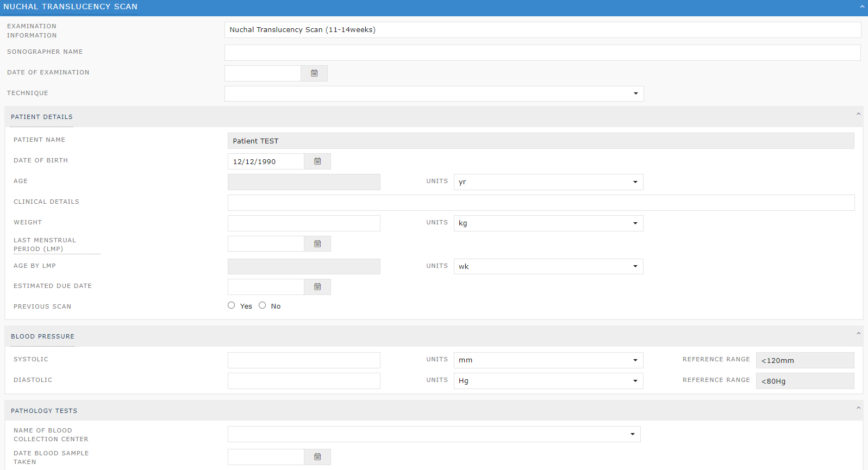868x470 pixels.
Task: Open the Age by LMP units dropdown
Action: point(548,267)
